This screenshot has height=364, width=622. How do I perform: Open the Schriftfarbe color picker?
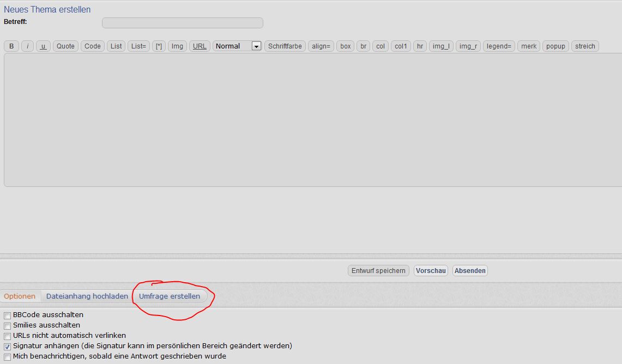click(x=285, y=46)
